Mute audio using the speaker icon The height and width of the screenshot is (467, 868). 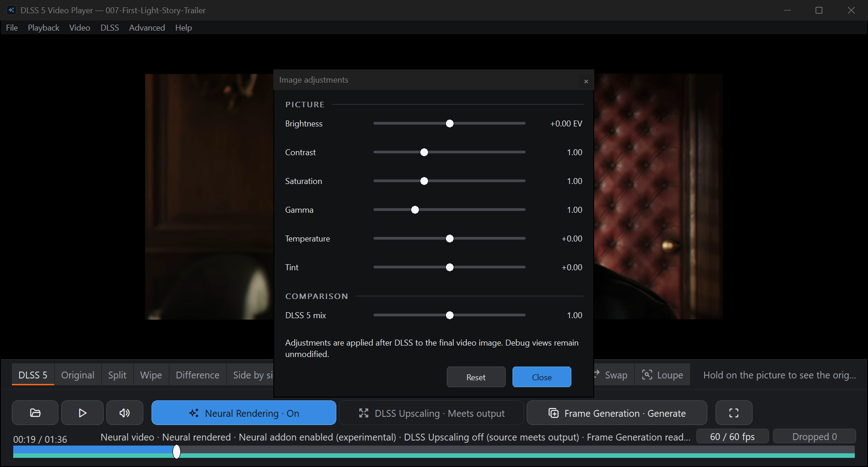coord(125,413)
